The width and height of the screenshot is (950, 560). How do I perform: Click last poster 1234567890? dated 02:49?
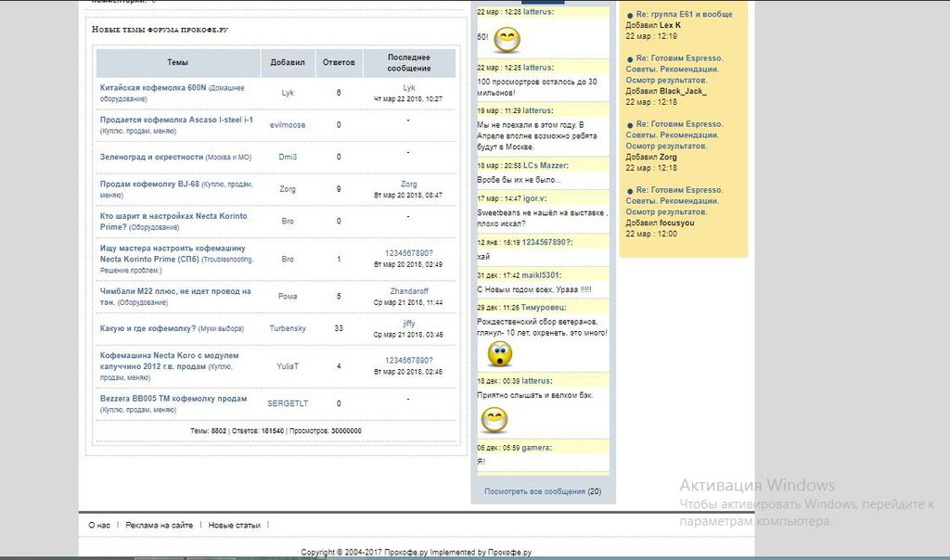409,253
